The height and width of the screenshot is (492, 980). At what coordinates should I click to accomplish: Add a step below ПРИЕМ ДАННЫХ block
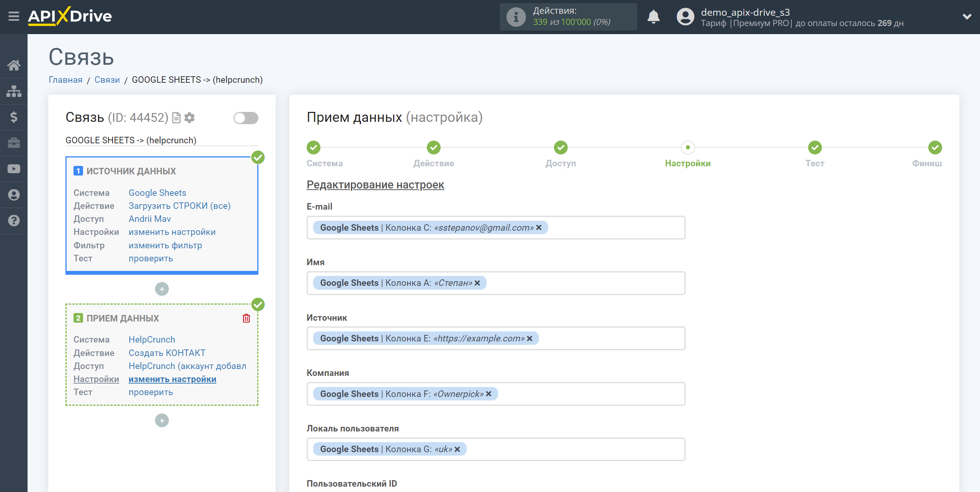coord(162,420)
